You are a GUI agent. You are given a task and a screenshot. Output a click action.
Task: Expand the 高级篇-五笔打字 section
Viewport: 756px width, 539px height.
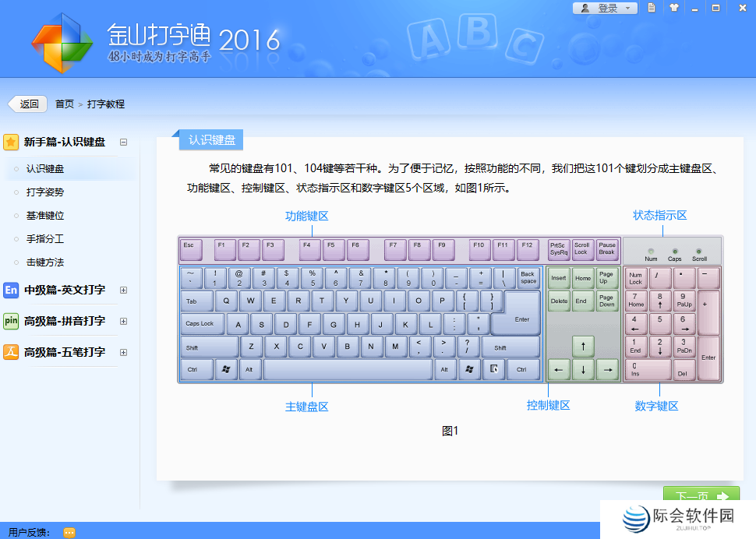(123, 352)
